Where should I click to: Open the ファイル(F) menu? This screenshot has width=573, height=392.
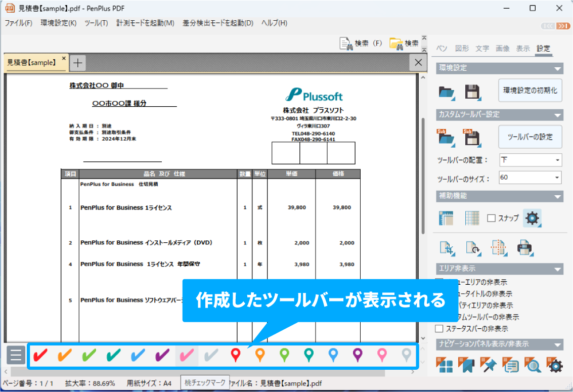pos(18,23)
